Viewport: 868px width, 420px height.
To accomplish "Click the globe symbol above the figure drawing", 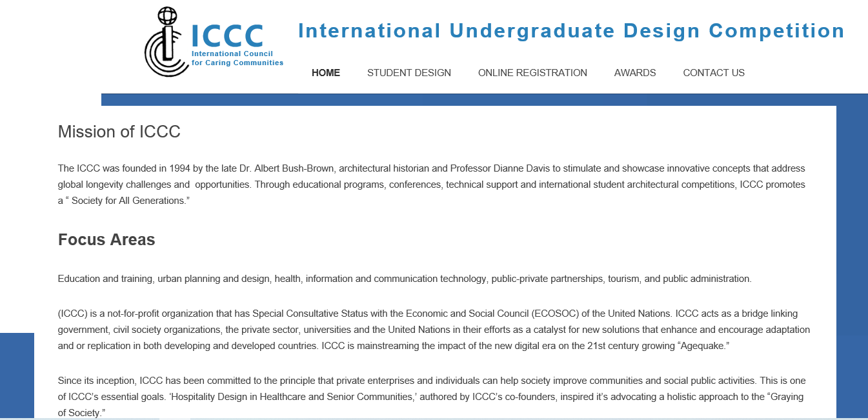I will pos(168,14).
